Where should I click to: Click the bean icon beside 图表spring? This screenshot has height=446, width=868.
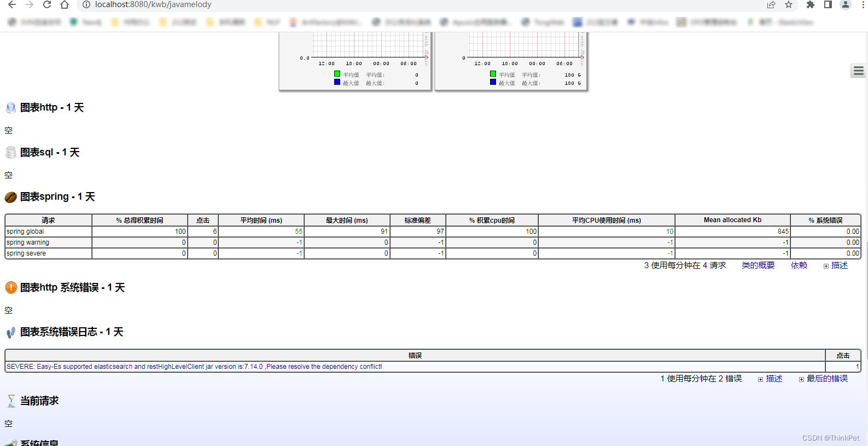pyautogui.click(x=10, y=197)
